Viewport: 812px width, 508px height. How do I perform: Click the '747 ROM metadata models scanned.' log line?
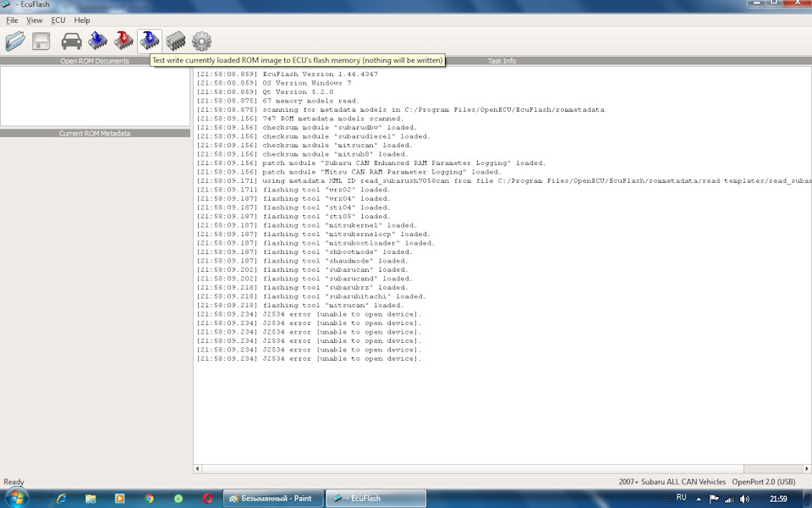299,119
